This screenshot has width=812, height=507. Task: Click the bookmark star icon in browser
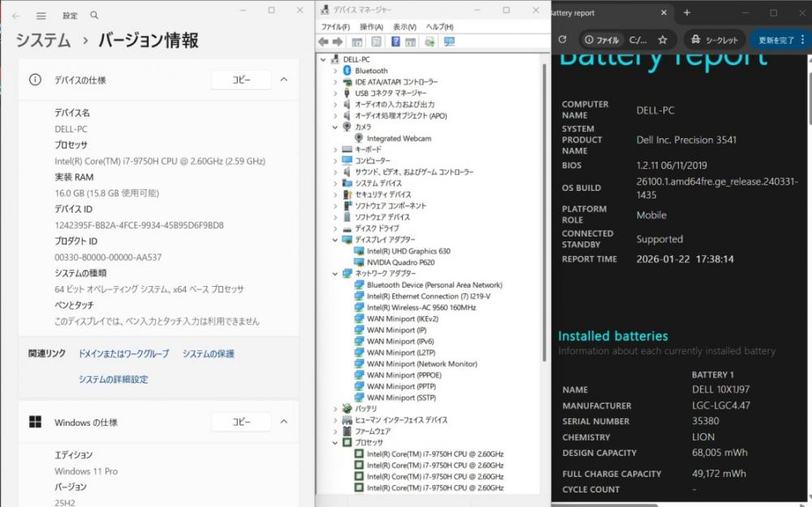point(663,40)
